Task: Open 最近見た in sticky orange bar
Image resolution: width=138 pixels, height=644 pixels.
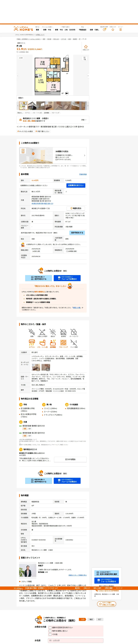Action: tap(78, 588)
